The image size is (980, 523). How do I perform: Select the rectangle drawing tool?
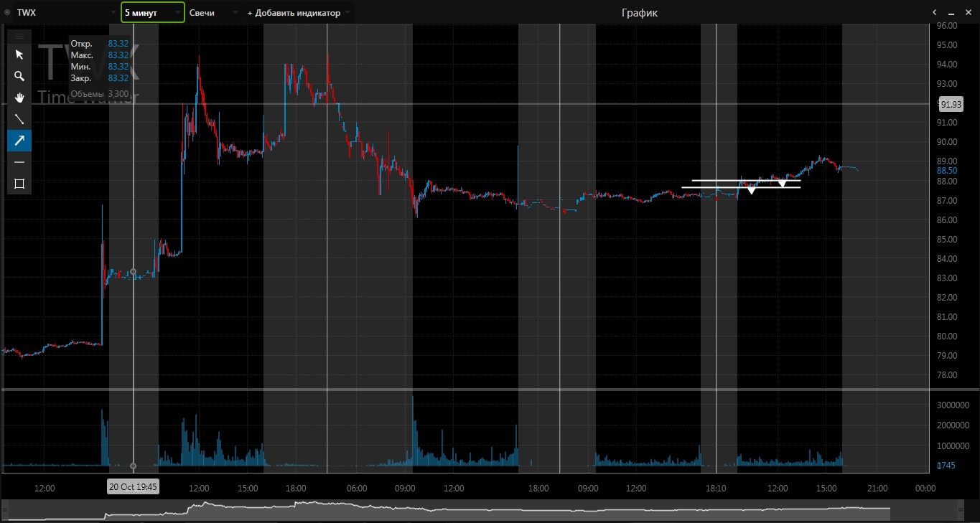pyautogui.click(x=19, y=184)
